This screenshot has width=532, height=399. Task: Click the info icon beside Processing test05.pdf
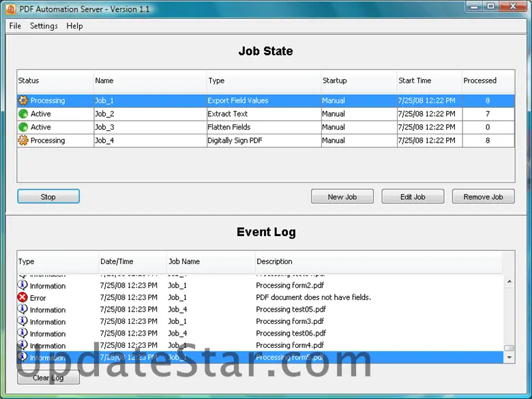click(x=23, y=309)
